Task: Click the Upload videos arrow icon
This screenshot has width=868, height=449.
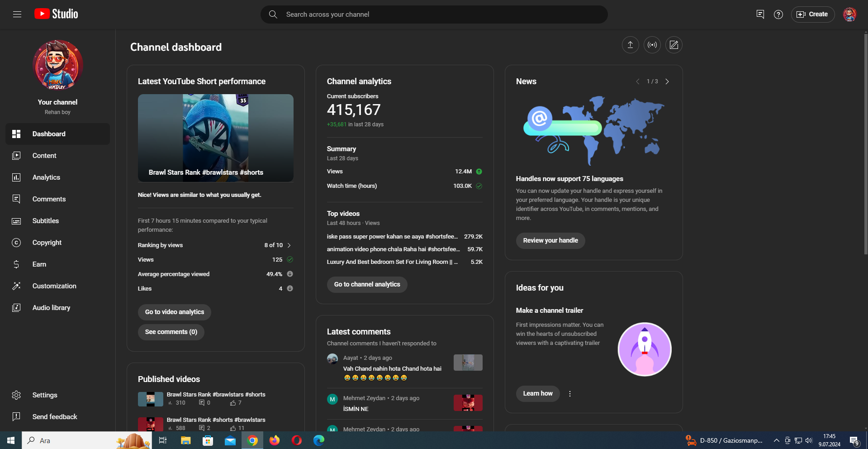Action: tap(630, 45)
